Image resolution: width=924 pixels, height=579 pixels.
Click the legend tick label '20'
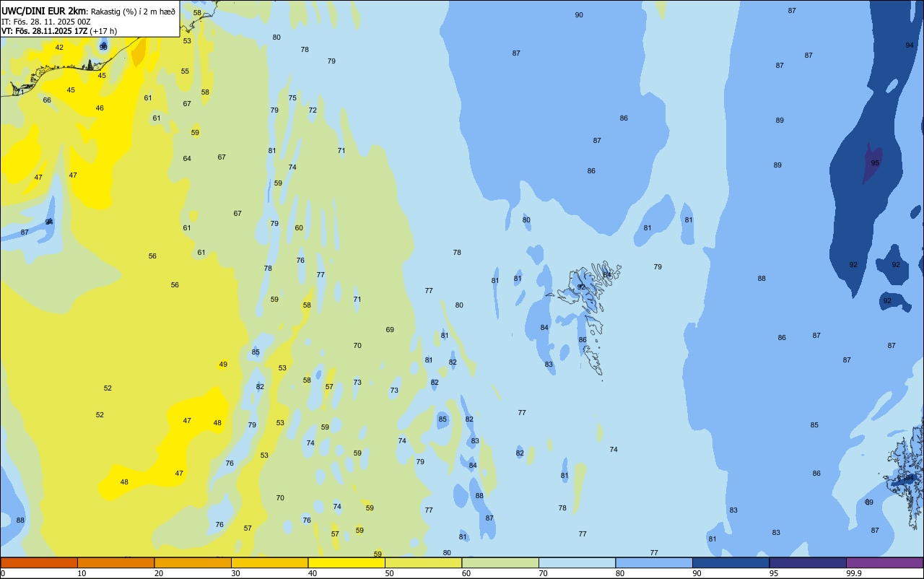[x=159, y=573]
